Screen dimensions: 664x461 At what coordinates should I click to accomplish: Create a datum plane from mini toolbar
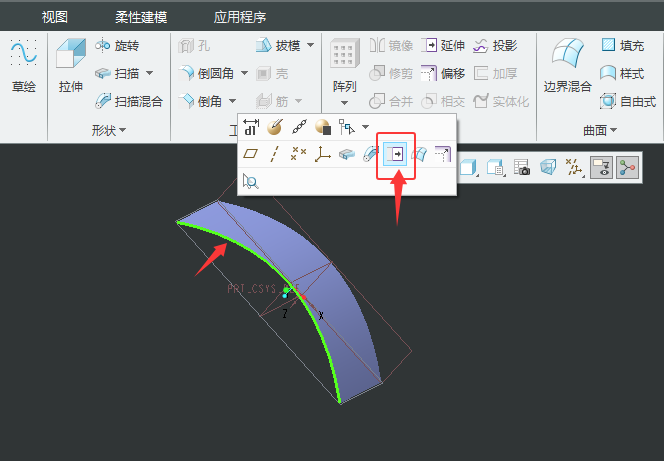pyautogui.click(x=251, y=154)
